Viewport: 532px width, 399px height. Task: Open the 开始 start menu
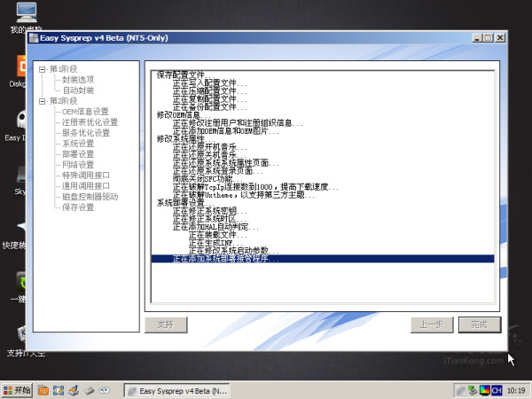point(17,390)
